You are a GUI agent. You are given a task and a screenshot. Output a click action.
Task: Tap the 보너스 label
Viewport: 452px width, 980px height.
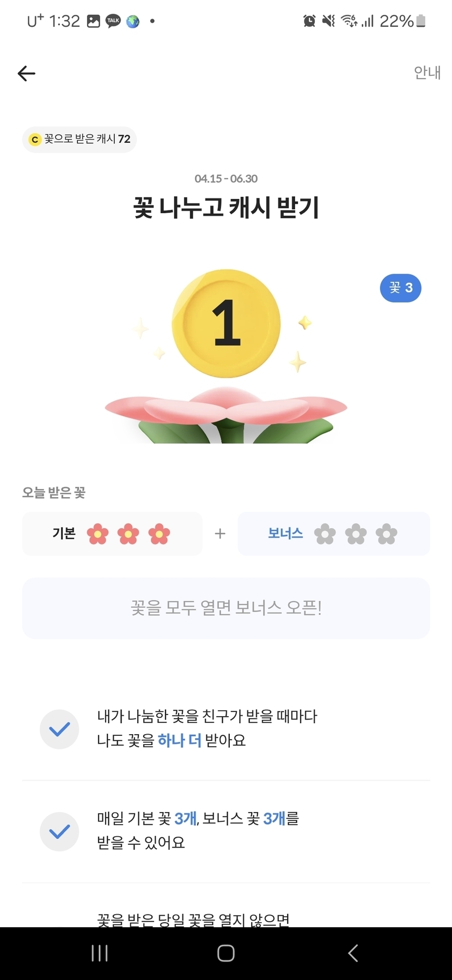[x=285, y=534]
